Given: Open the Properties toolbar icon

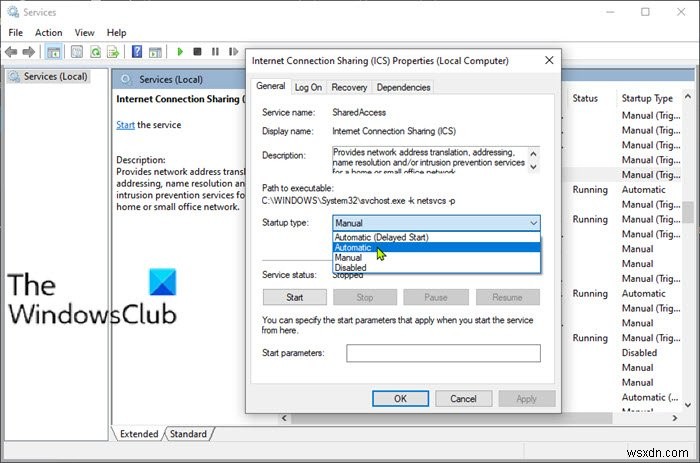Looking at the screenshot, I should pos(77,52).
